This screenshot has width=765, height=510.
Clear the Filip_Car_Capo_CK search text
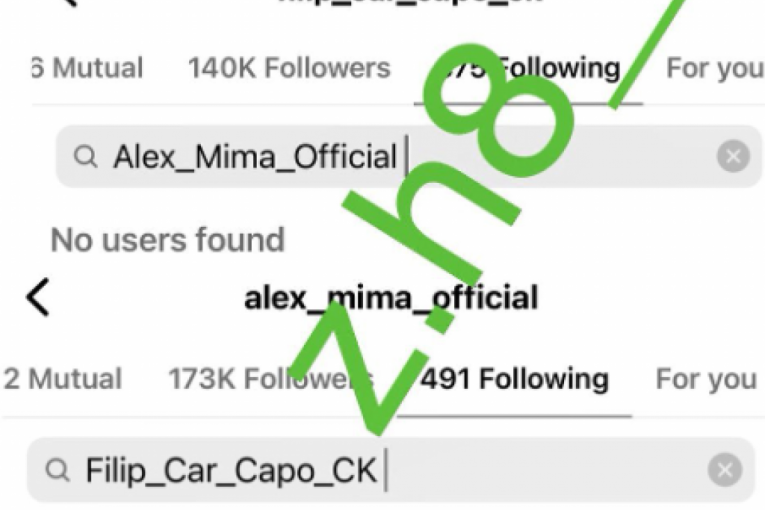[725, 469]
